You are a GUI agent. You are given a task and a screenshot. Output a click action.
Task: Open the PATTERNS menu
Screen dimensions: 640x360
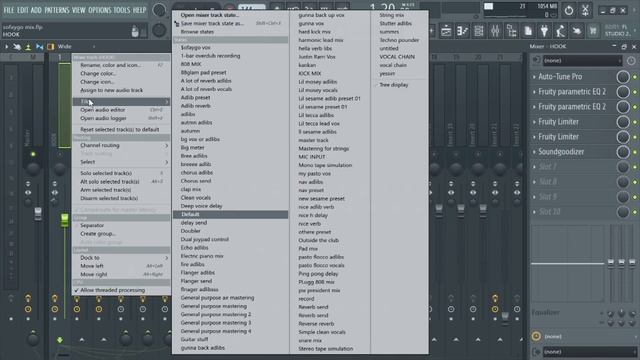point(57,10)
